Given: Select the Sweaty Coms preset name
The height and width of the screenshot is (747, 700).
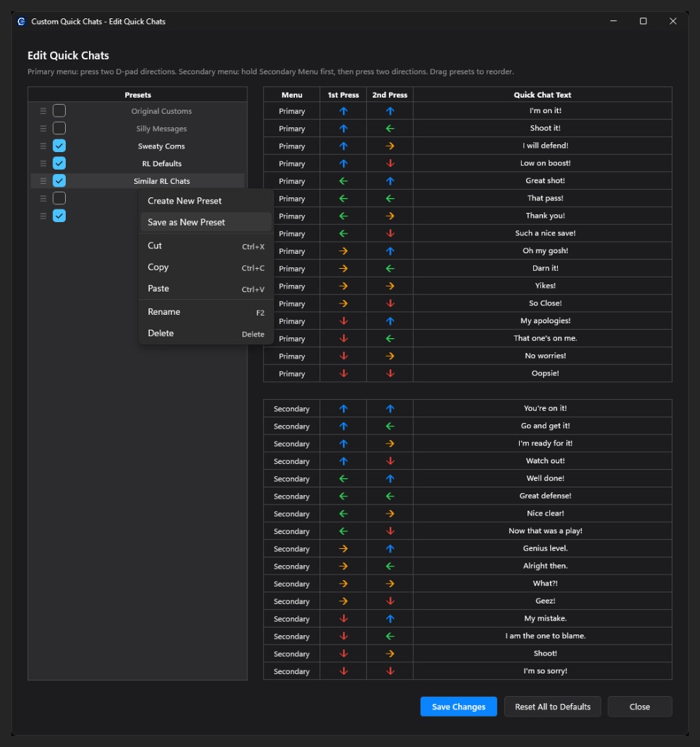Looking at the screenshot, I should tap(161, 146).
